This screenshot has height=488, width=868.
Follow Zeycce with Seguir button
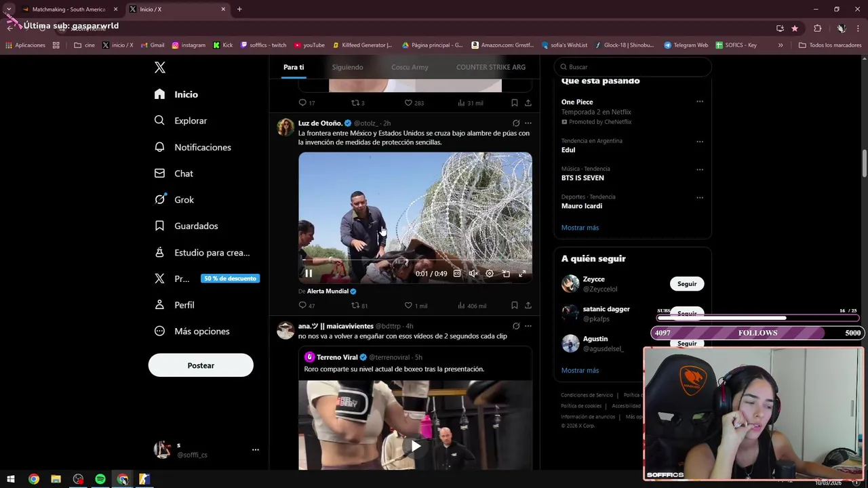(x=687, y=284)
